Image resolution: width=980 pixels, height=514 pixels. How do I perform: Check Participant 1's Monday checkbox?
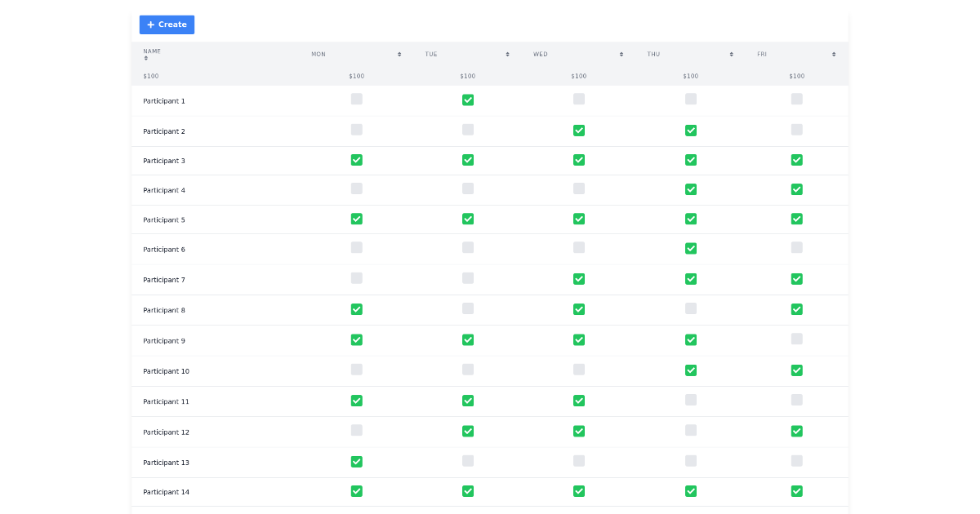click(x=356, y=99)
